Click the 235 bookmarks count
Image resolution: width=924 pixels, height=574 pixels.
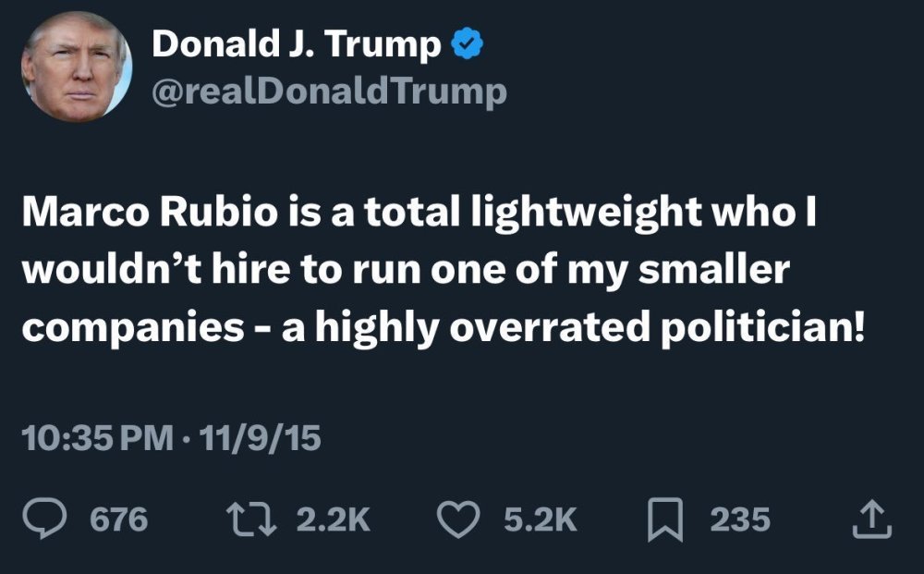pos(739,519)
